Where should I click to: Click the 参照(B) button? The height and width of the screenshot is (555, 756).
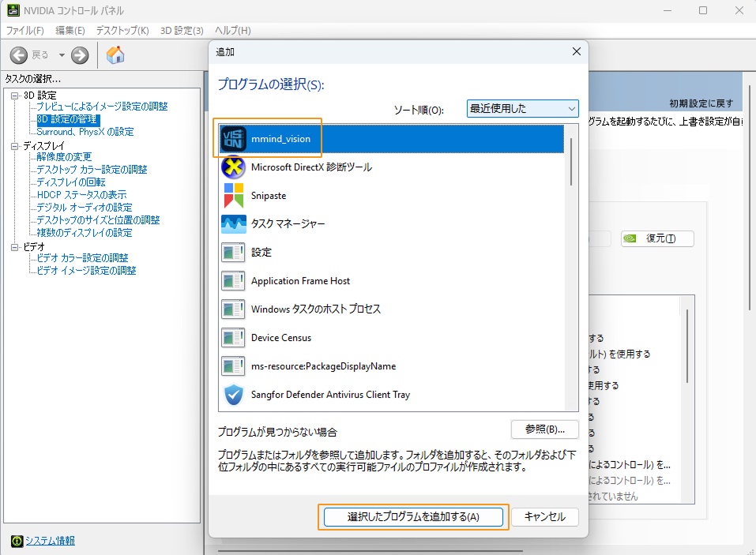pos(544,429)
